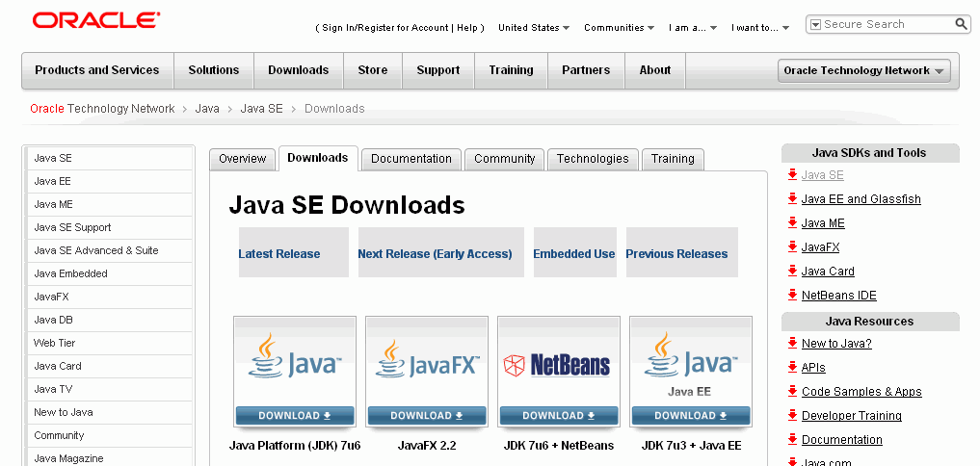Download JavaFX 2.2

(427, 415)
